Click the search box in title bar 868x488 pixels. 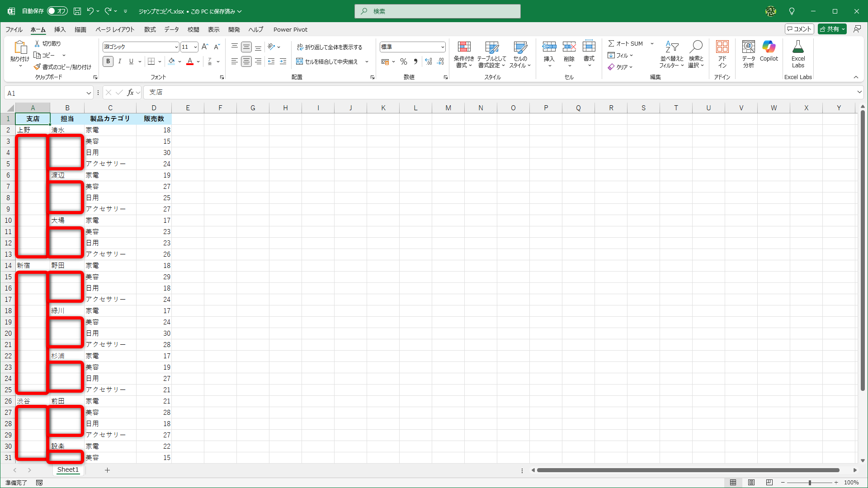[x=438, y=11]
